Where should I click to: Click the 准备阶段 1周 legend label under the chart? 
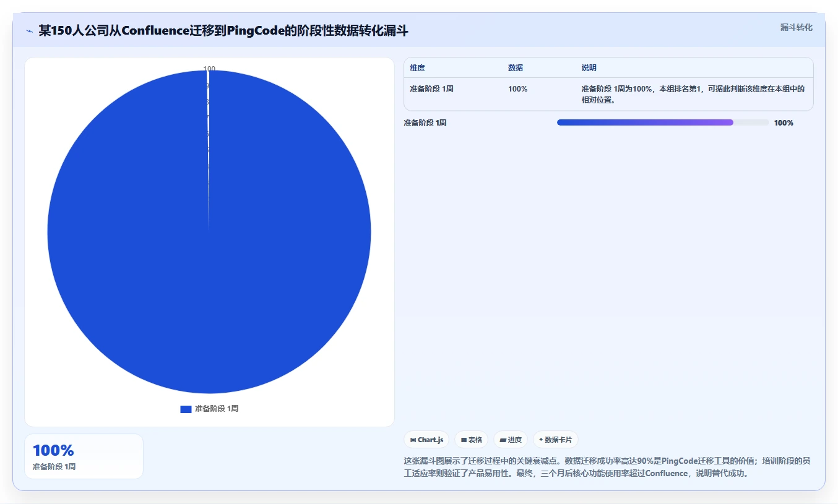(x=217, y=409)
